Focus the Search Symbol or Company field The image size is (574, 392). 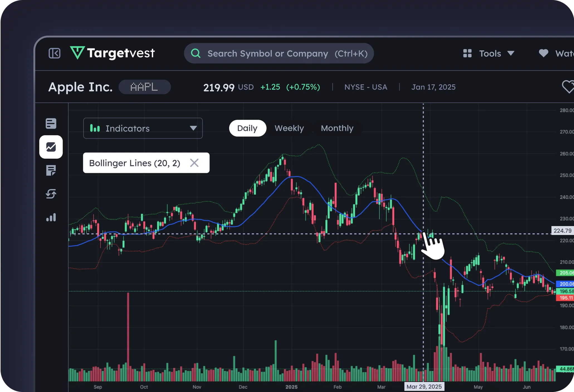tap(279, 53)
